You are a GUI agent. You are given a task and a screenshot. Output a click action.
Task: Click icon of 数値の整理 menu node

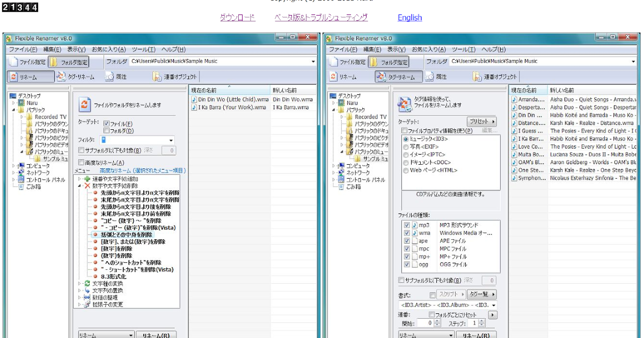coord(87,297)
